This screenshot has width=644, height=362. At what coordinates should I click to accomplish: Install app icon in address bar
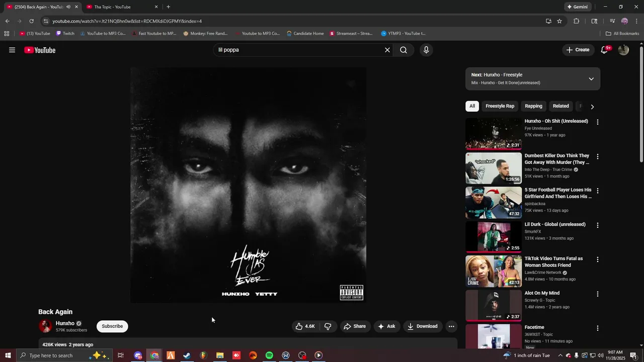pos(548,21)
